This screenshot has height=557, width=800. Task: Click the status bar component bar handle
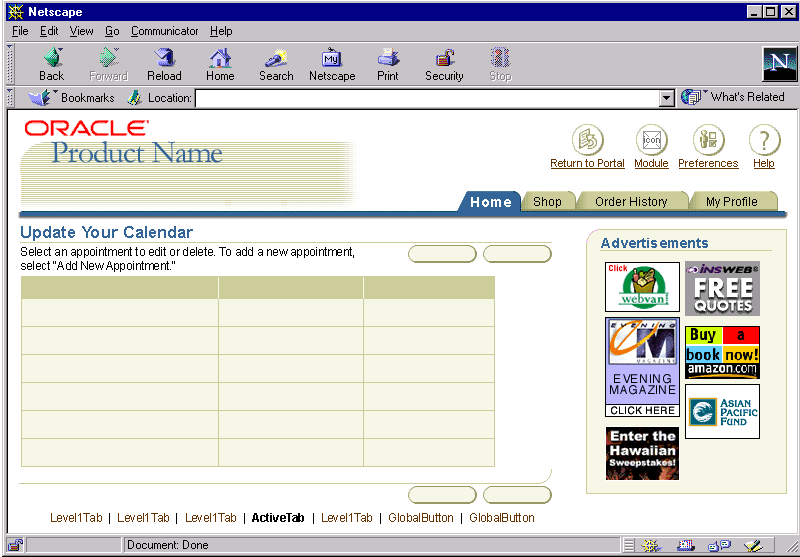coord(630,545)
